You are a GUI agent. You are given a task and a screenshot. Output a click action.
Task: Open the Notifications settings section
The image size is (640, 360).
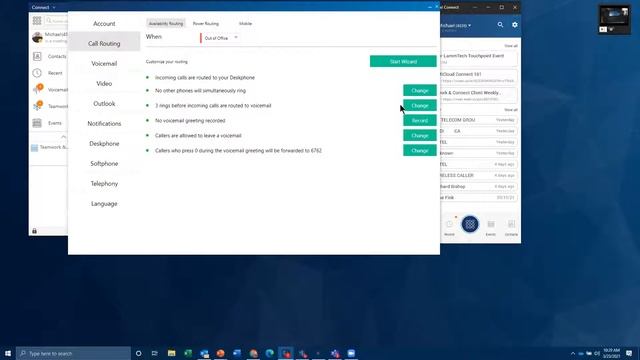coord(104,123)
